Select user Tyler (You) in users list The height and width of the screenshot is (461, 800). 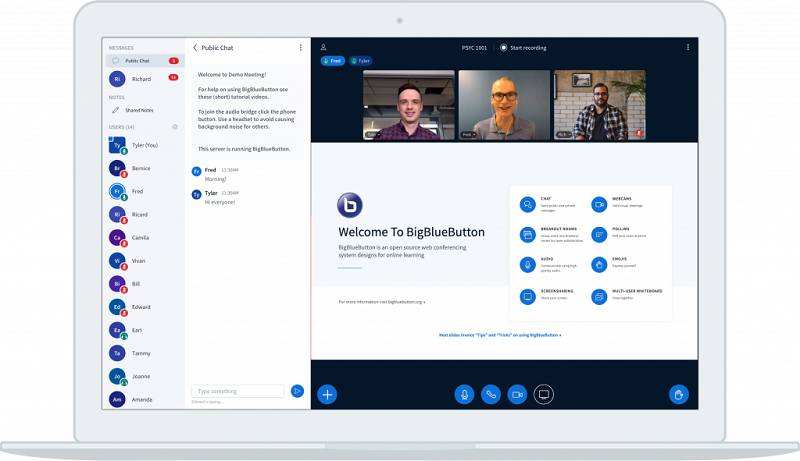[x=145, y=145]
